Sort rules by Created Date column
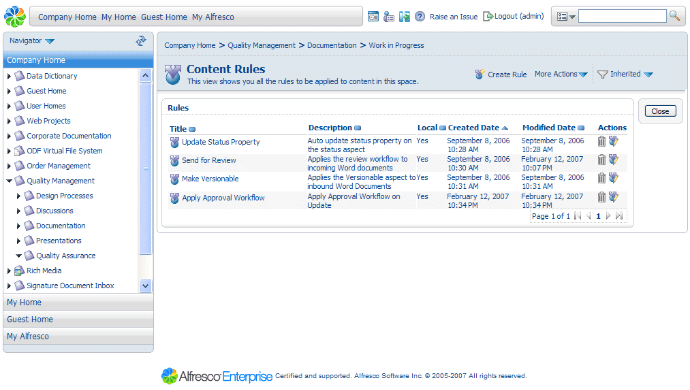The image size is (690, 390). [477, 128]
